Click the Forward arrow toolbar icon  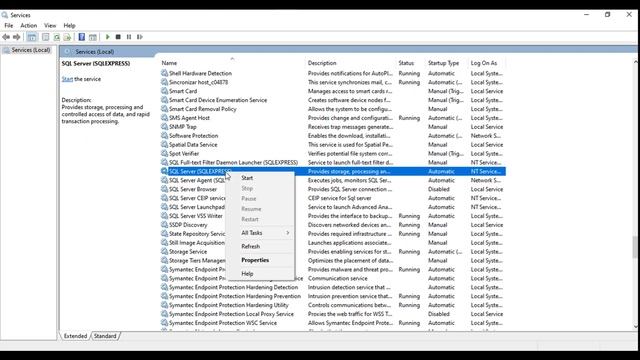pyautogui.click(x=16, y=37)
